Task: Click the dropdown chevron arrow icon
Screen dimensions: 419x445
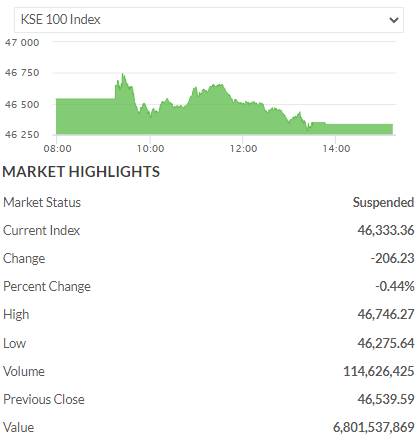Action: [x=394, y=20]
